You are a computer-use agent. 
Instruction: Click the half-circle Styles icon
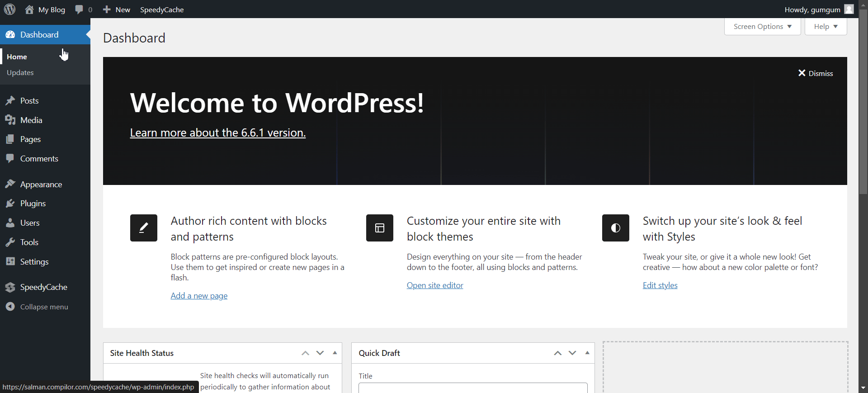pyautogui.click(x=616, y=228)
